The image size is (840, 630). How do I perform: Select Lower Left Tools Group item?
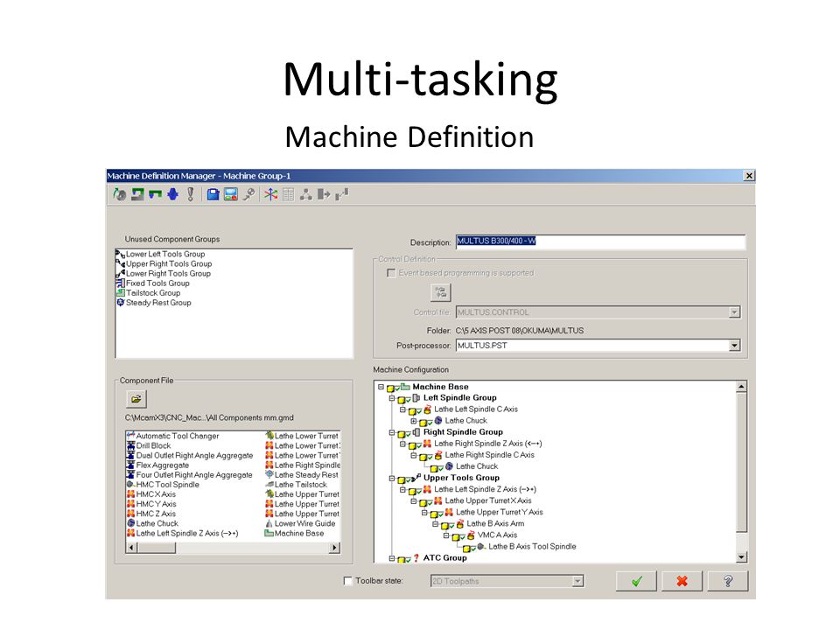165,254
